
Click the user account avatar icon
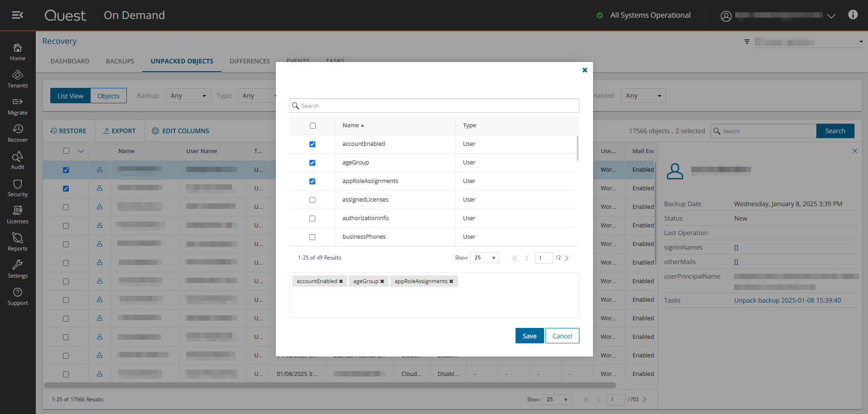pyautogui.click(x=726, y=16)
